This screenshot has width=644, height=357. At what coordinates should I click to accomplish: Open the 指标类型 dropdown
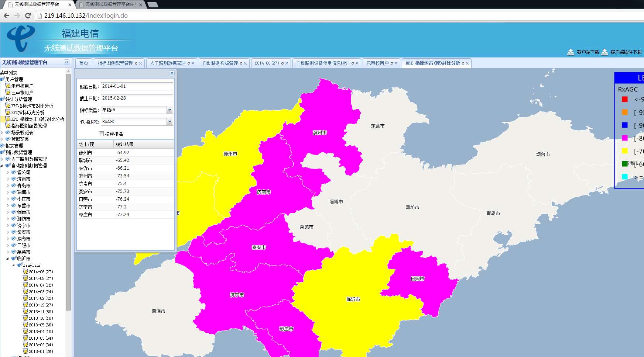click(x=169, y=110)
